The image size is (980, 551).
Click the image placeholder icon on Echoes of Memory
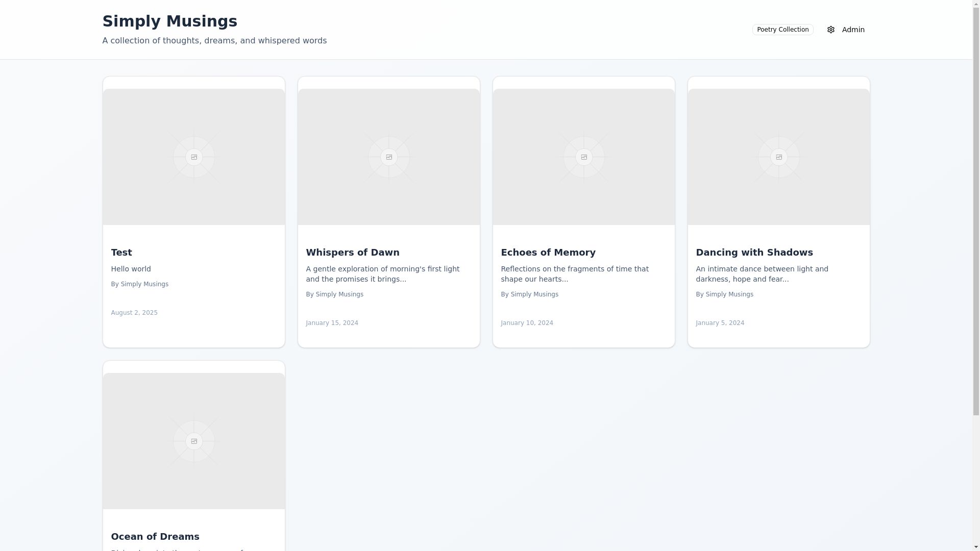[x=584, y=157]
